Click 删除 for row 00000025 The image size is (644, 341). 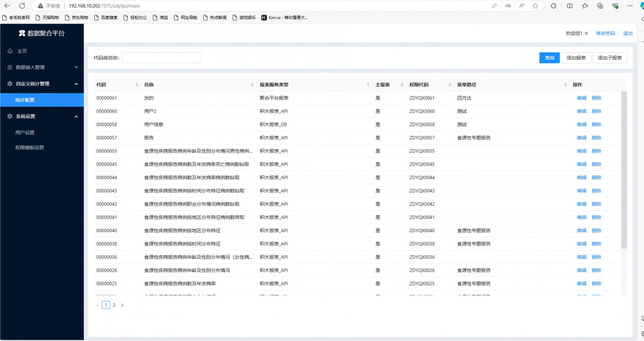(x=596, y=284)
